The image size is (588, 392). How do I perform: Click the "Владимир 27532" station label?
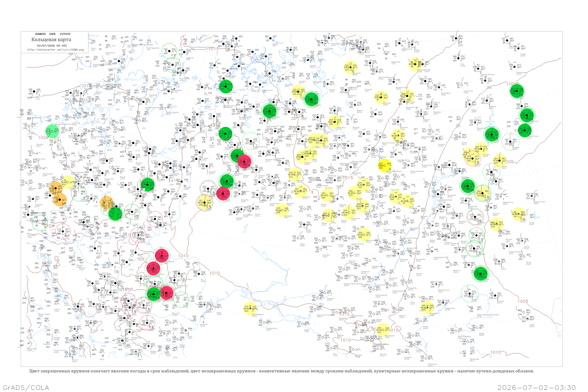(x=357, y=174)
